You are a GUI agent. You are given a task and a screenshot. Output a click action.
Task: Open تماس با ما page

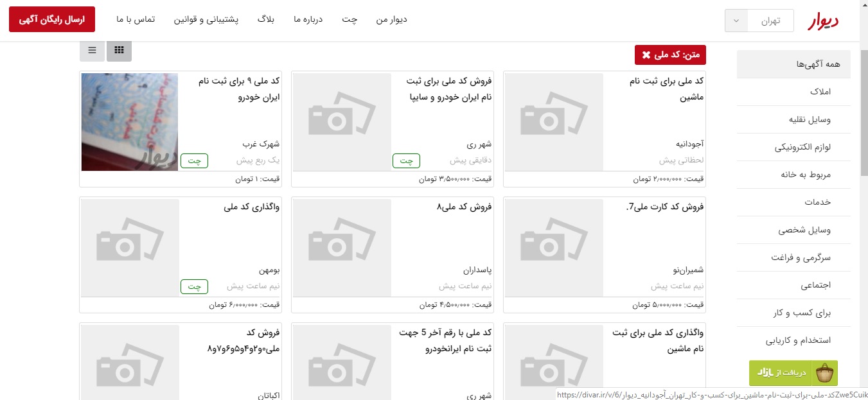coord(136,19)
